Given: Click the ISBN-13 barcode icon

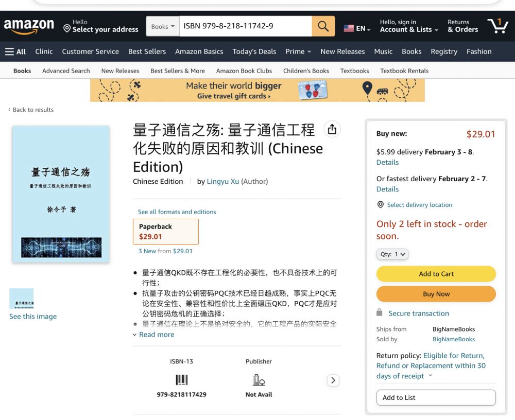Looking at the screenshot, I should click(x=182, y=380).
